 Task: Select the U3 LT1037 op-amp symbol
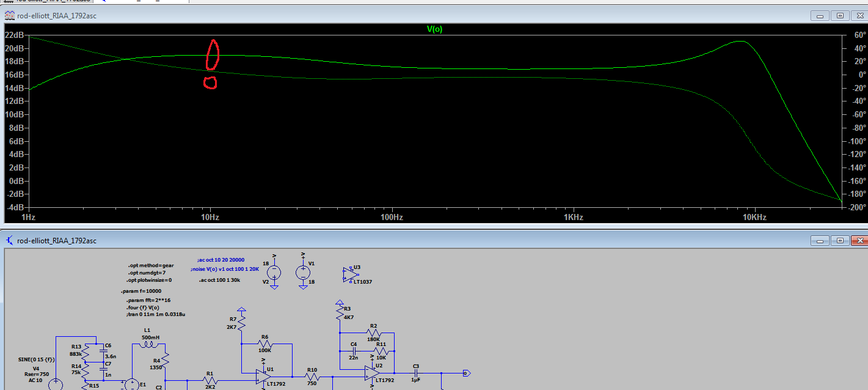pos(351,274)
